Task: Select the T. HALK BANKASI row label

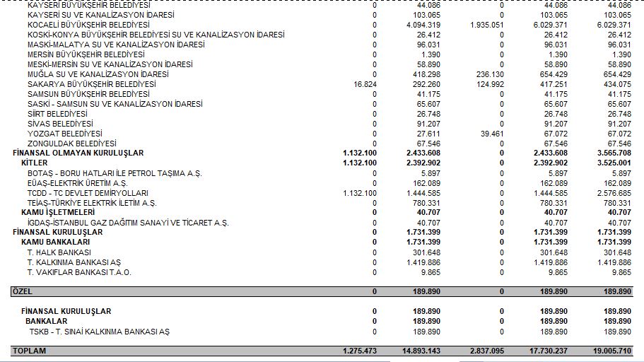Action: (x=59, y=252)
